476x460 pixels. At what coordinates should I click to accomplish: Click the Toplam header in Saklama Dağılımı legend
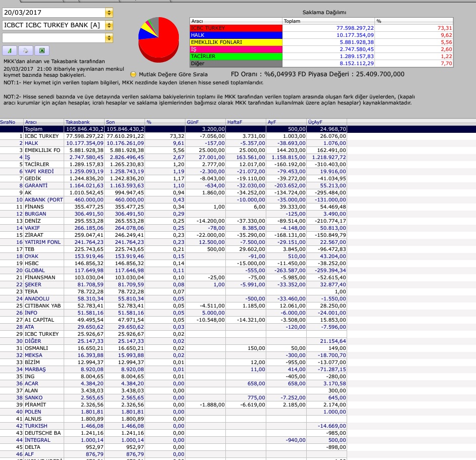(328, 21)
